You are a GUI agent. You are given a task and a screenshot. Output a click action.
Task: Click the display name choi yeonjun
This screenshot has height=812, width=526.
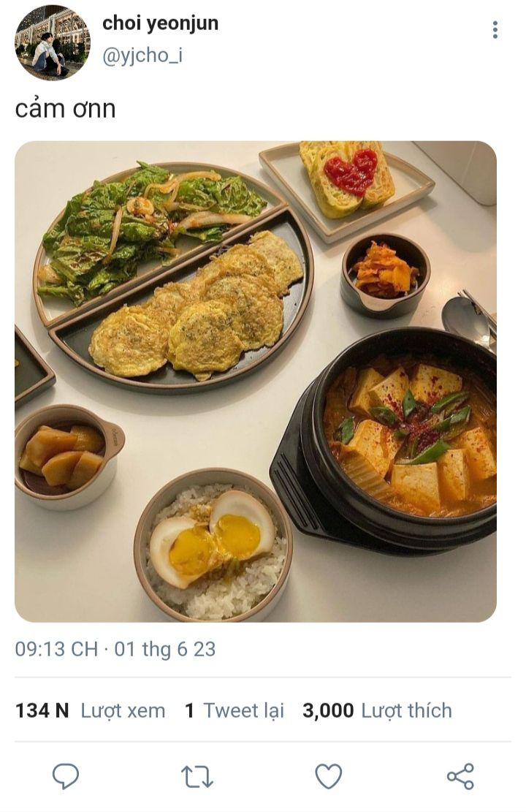coord(161,23)
